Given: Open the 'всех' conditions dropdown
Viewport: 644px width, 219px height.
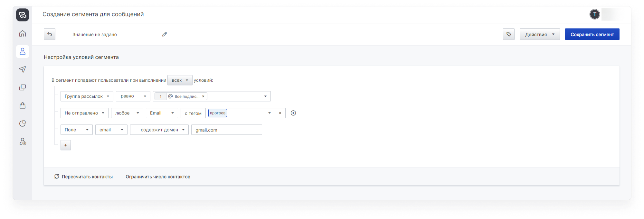Looking at the screenshot, I should click(x=180, y=80).
